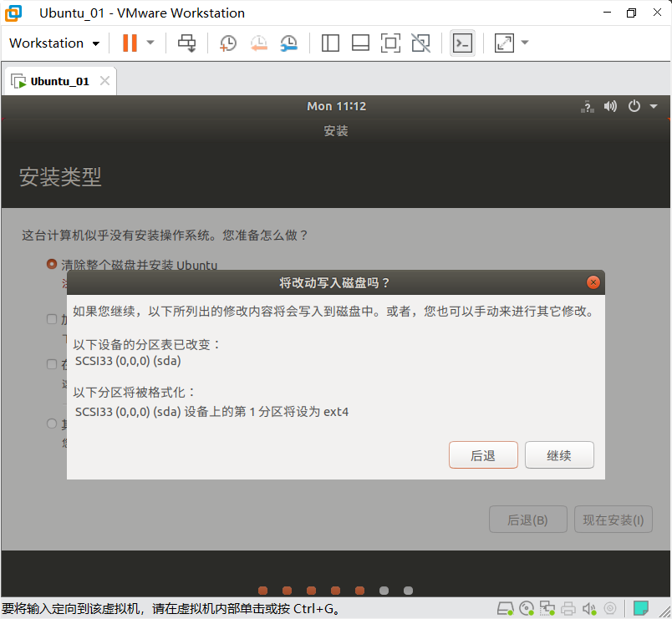Image resolution: width=672 pixels, height=619 pixels.
Task: Click the 继续 button to write changes
Action: pos(559,455)
